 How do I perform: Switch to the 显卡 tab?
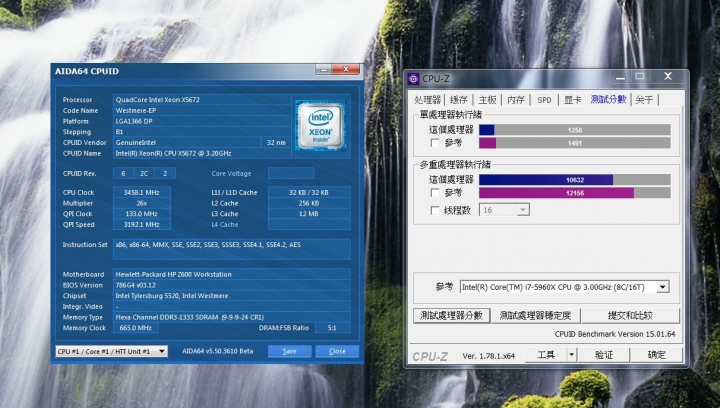[x=573, y=100]
